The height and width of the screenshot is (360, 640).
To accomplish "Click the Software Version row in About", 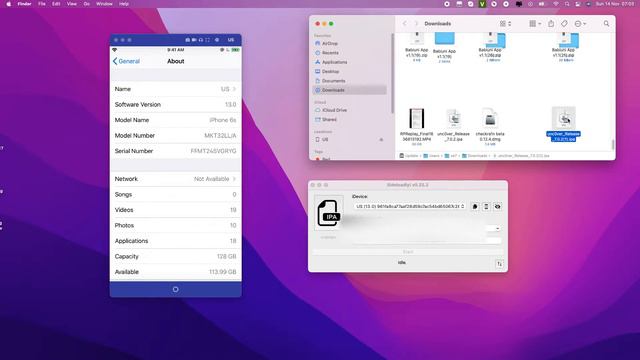I will coord(176,104).
